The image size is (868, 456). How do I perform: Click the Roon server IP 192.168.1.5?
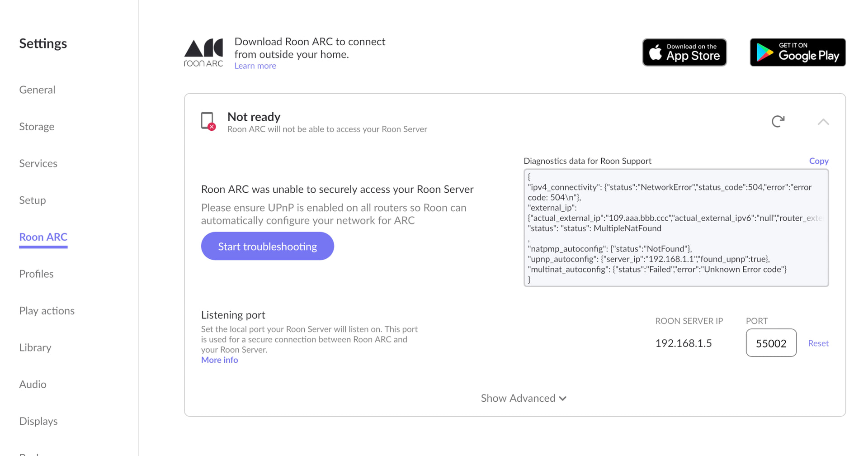tap(684, 343)
